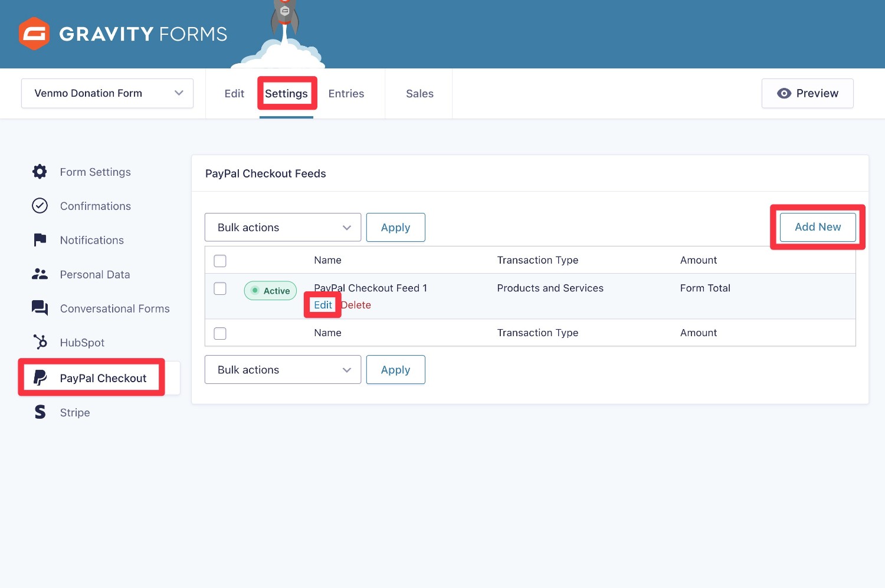Click the footer Amount label

699,333
